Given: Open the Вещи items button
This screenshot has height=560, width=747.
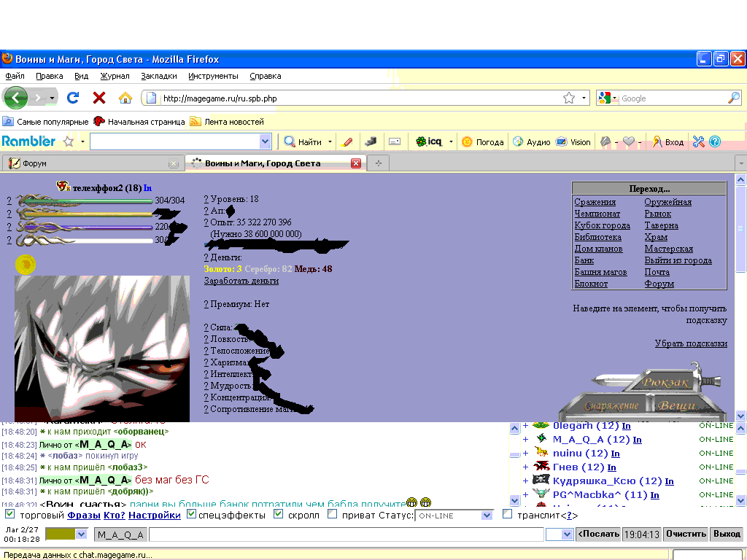Looking at the screenshot, I should [x=676, y=405].
